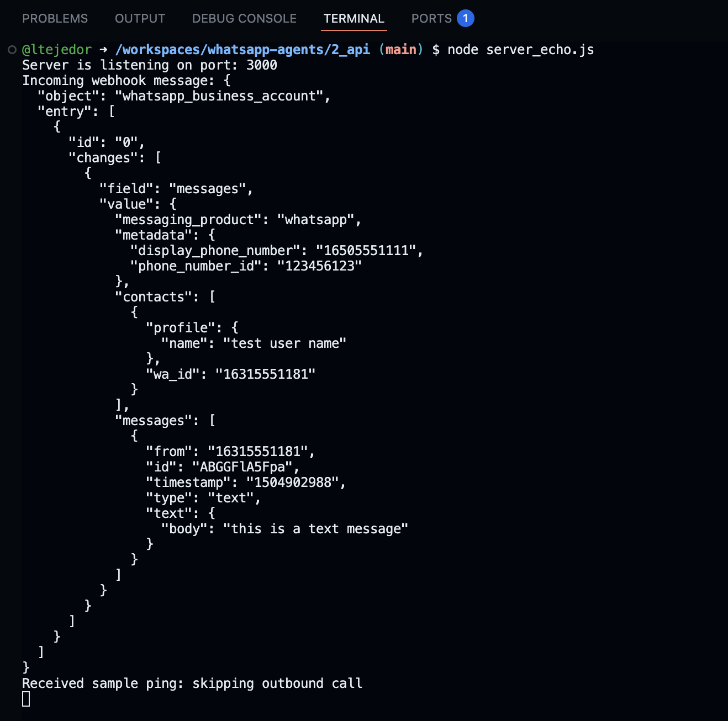Click the display_phone_number value 16505551111

point(365,250)
